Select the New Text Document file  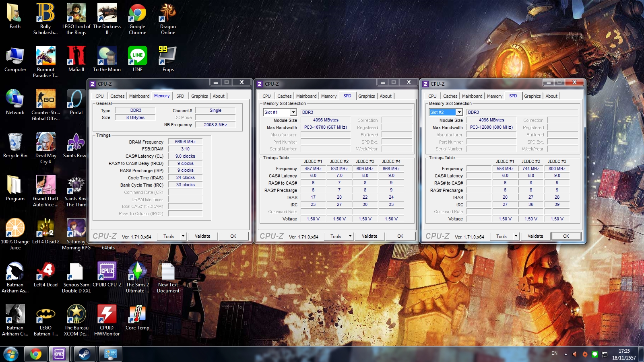point(168,277)
